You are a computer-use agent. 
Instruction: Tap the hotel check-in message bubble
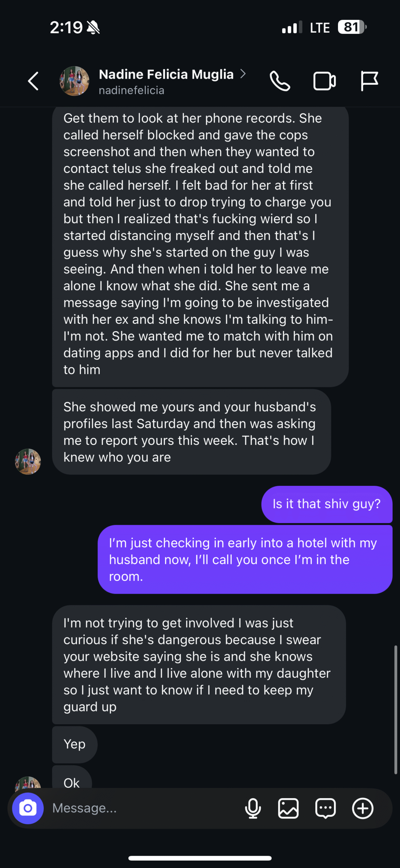[245, 559]
